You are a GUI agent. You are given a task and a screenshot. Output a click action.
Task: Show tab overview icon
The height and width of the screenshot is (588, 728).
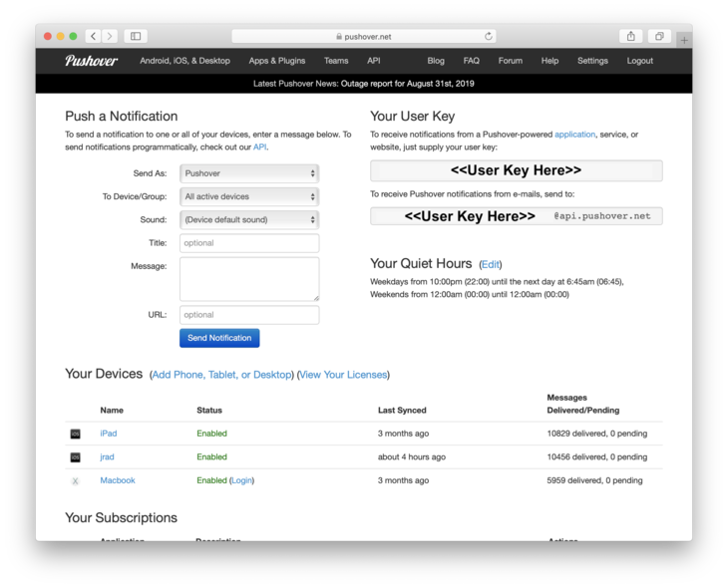pos(659,36)
